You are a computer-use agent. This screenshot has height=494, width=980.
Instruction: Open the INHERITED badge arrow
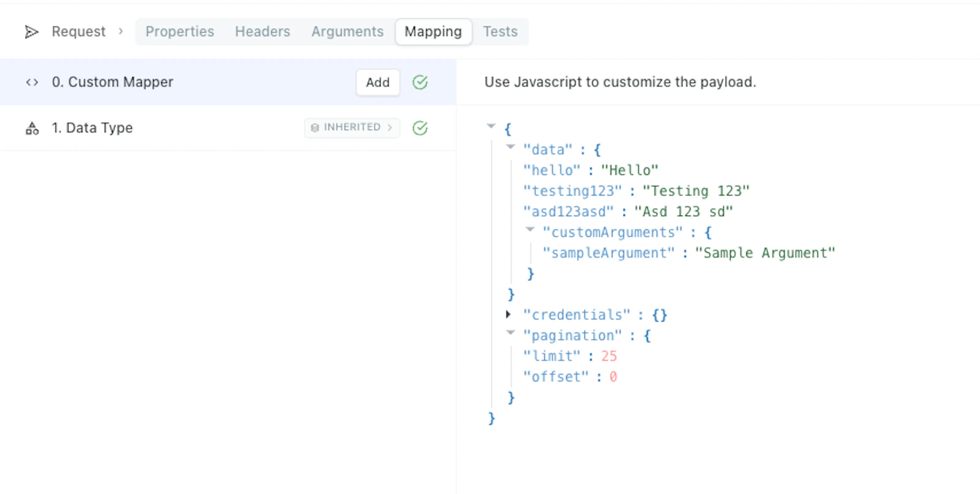pos(390,127)
